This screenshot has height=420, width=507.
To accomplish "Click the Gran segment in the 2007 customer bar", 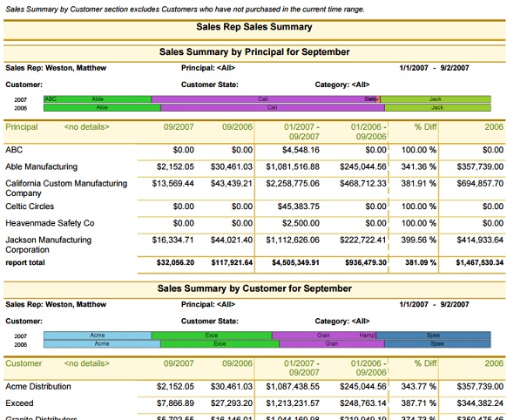I will pos(323,335).
